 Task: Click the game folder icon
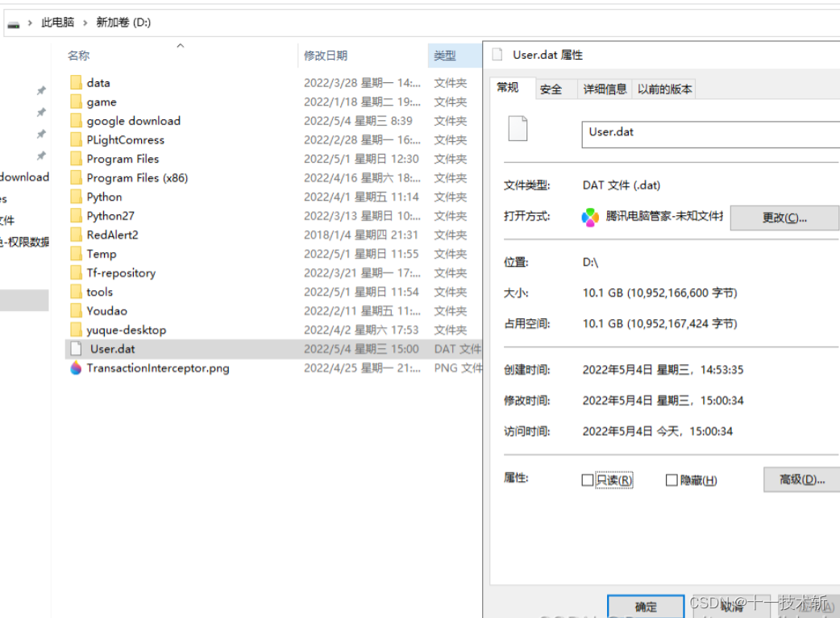click(76, 102)
